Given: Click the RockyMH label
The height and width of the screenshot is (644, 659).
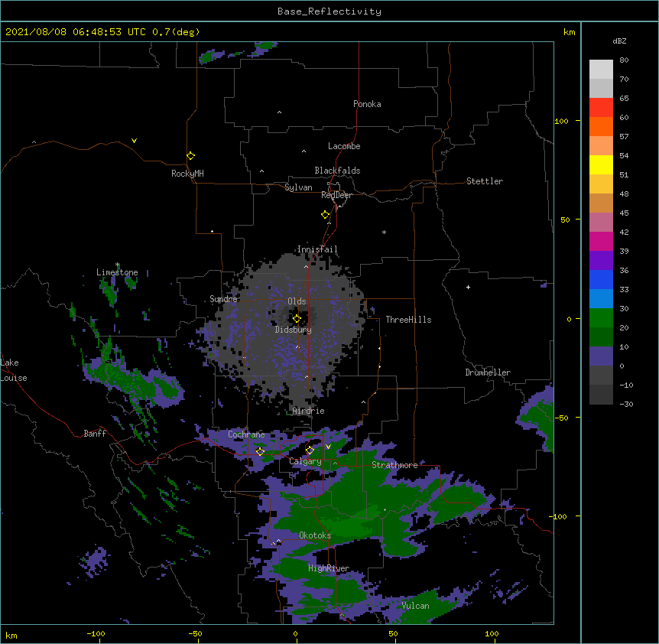Looking at the screenshot, I should 187,174.
